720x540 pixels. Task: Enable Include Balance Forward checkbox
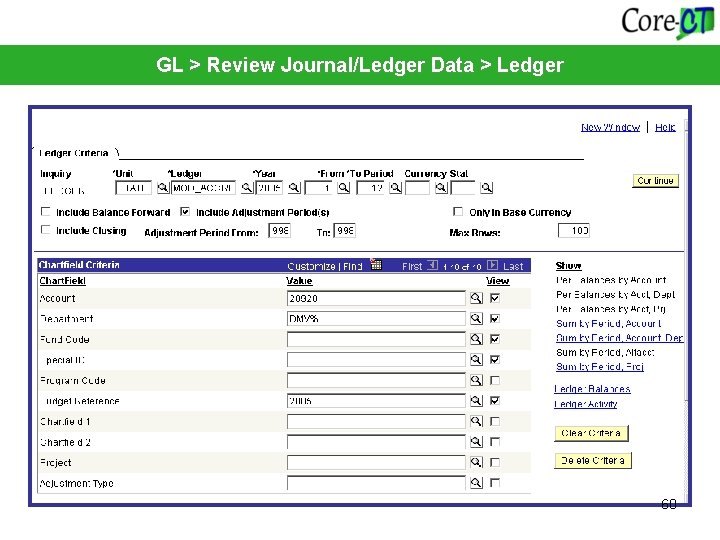(45, 211)
